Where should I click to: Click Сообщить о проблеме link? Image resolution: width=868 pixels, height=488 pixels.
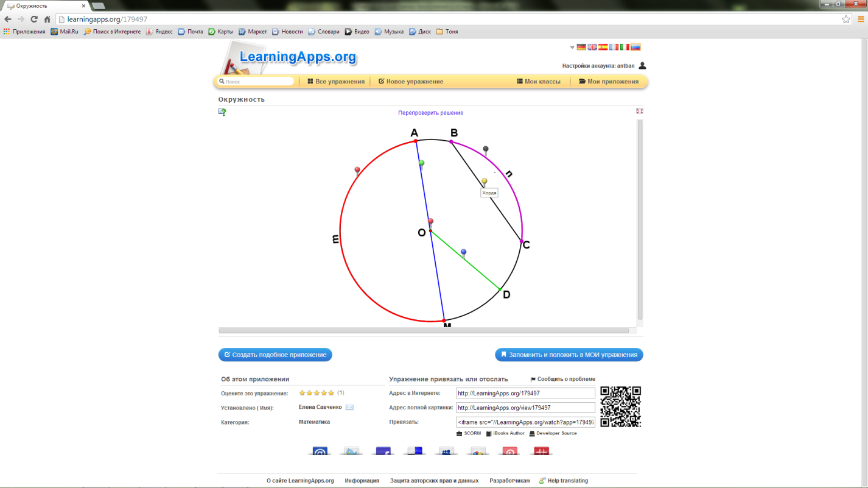click(563, 379)
